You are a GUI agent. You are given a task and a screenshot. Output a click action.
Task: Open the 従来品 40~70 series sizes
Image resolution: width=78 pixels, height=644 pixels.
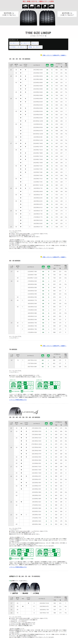click(x=35, y=47)
